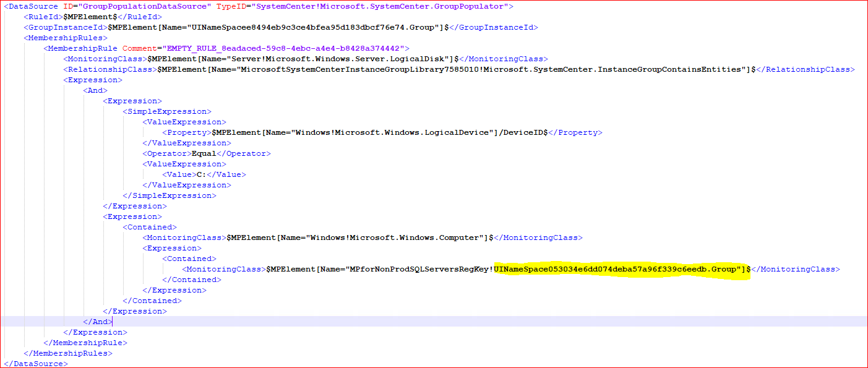
Task: Click the opening <And> tag
Action: click(95, 90)
